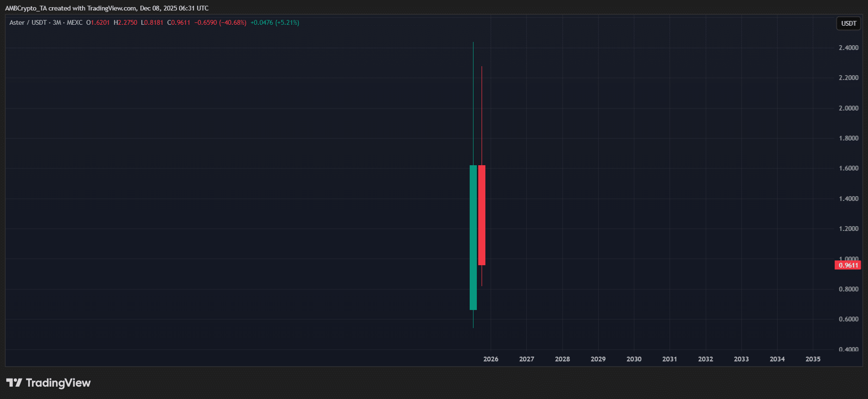868x399 pixels.
Task: Click the red 0.9611 current price tag
Action: coord(848,265)
